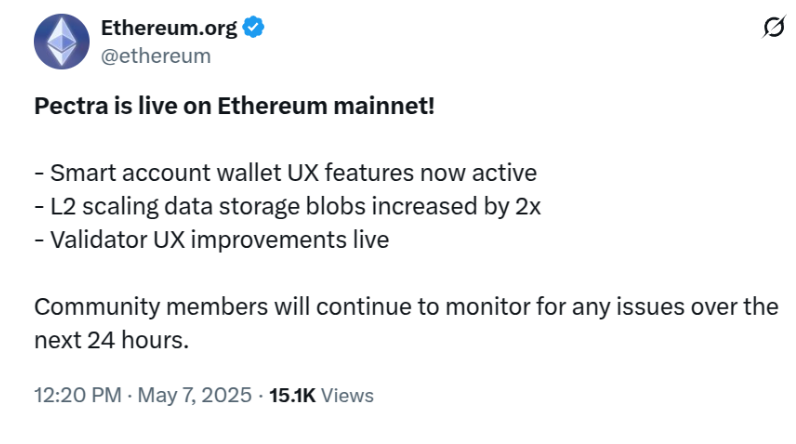Click the 'next 24 hours.' text

coord(111,340)
